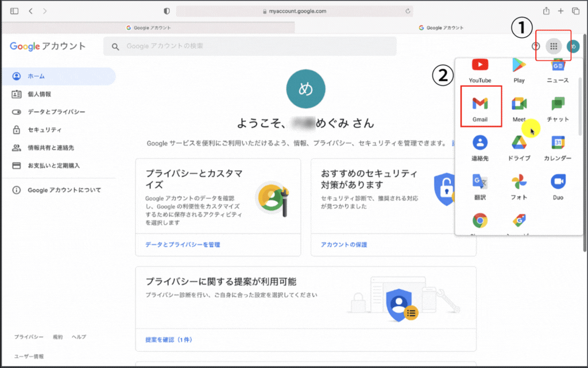The height and width of the screenshot is (368, 588).
Task: Open Duo from the apps panel
Action: [x=558, y=187]
